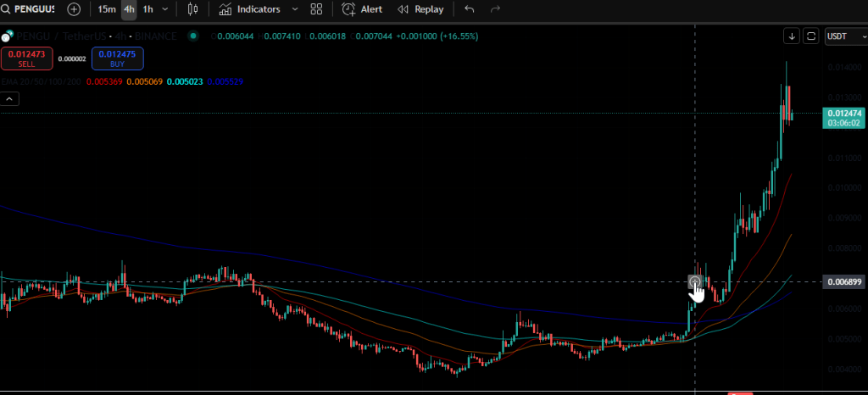Click the green market status dot

(x=192, y=36)
